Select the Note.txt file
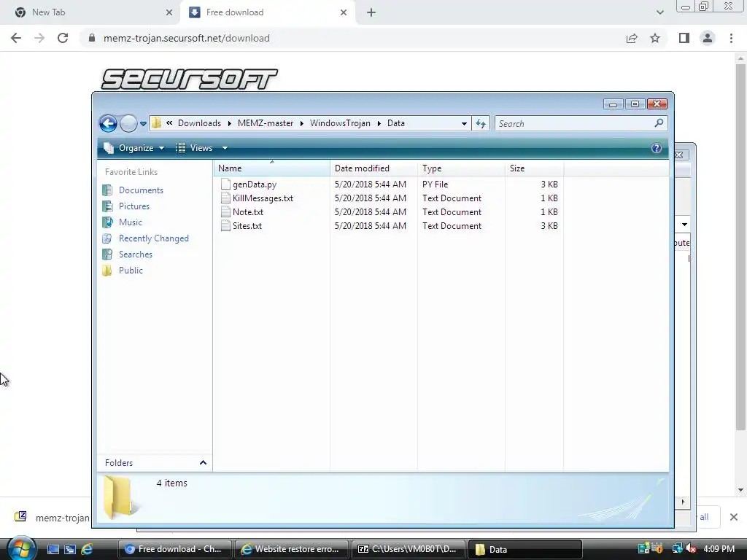The height and width of the screenshot is (560, 747). tap(248, 212)
